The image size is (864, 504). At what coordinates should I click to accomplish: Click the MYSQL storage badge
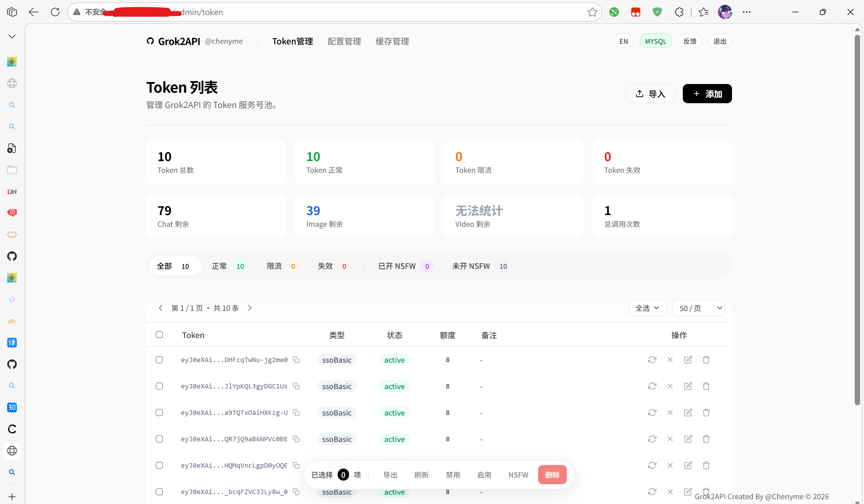point(655,41)
